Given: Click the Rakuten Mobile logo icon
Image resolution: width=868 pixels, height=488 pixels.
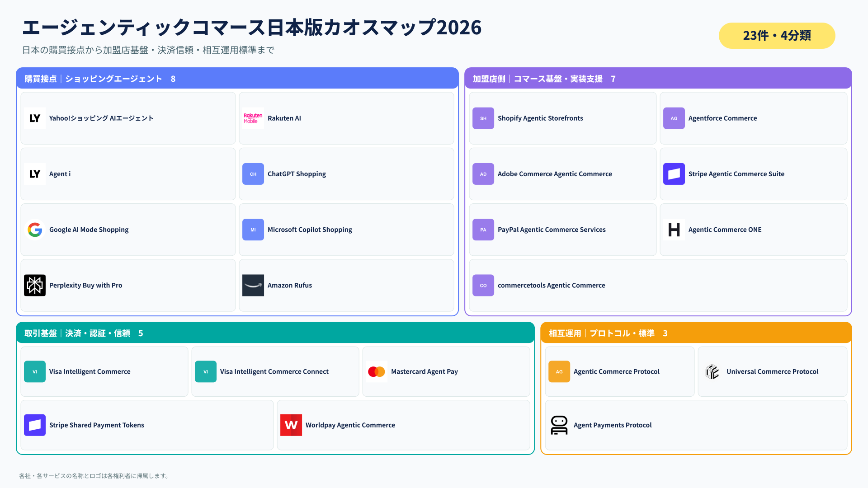Looking at the screenshot, I should pyautogui.click(x=253, y=118).
